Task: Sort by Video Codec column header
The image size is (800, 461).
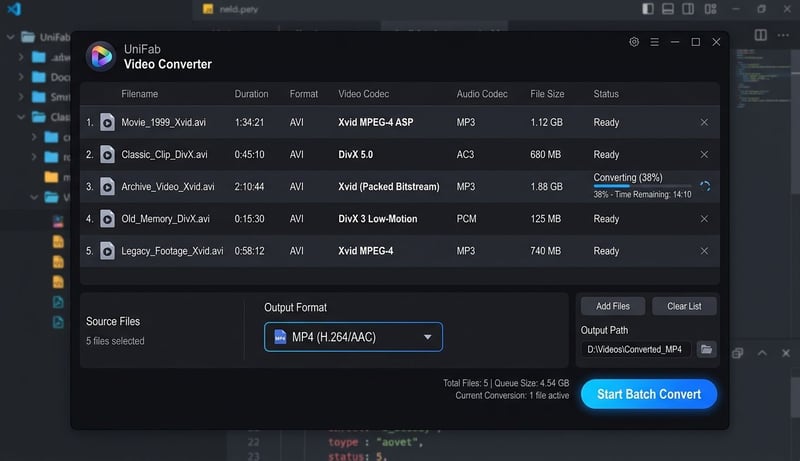Action: 363,94
